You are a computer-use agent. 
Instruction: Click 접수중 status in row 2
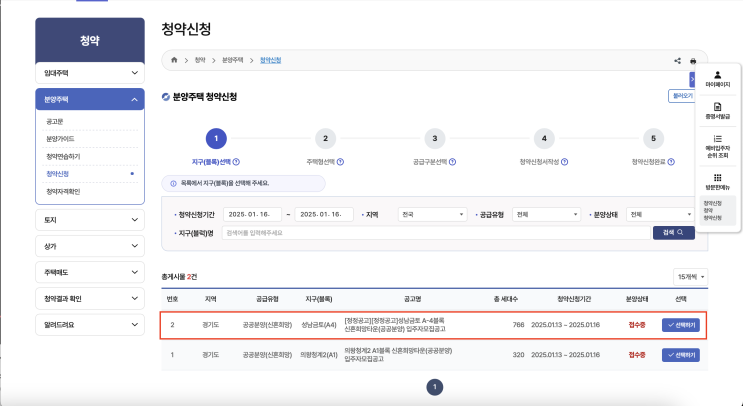point(637,325)
